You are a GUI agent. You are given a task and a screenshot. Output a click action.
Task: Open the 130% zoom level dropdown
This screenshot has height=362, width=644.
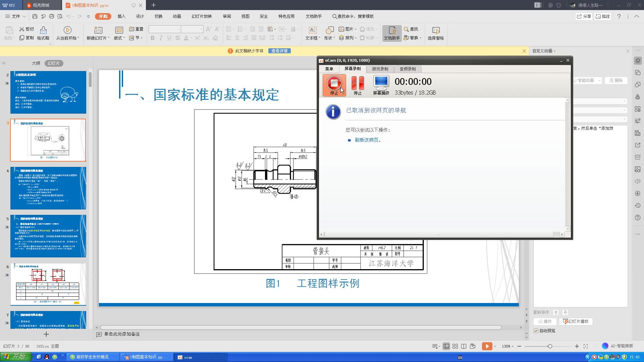click(508, 346)
